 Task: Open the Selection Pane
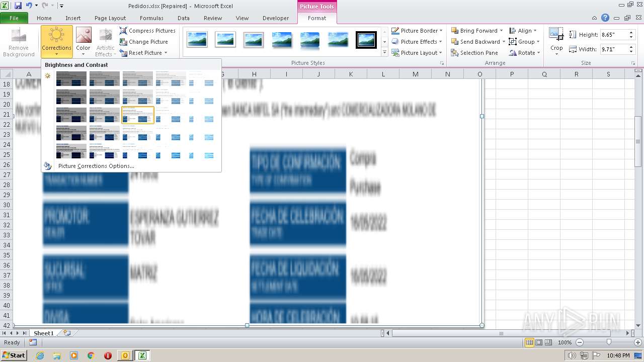coord(474,53)
